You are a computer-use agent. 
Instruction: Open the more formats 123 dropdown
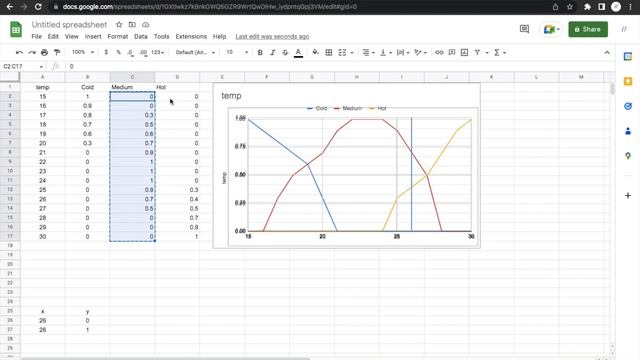[158, 52]
